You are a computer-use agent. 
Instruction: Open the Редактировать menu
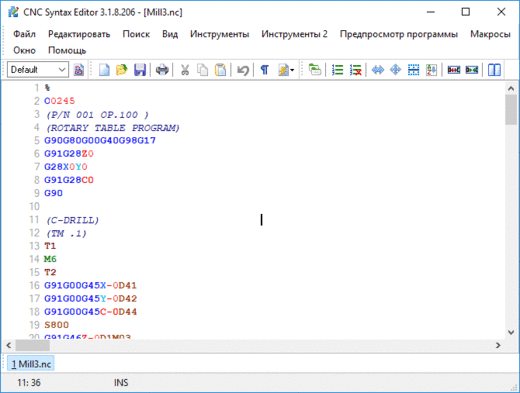point(79,34)
